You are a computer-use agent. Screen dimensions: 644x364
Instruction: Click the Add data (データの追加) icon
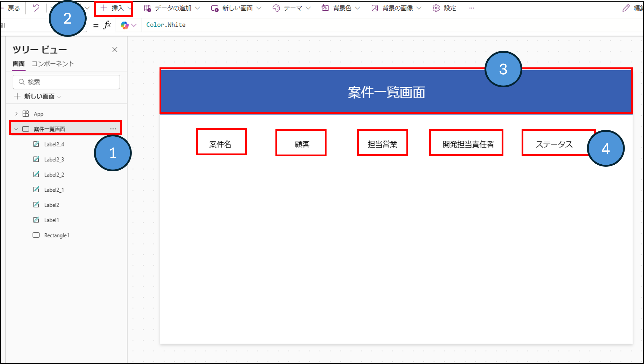[x=148, y=8]
